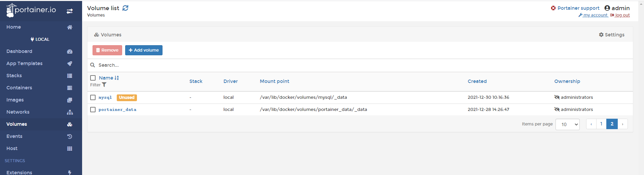Click the Networks sitemap icon
The image size is (644, 175).
[70, 112]
